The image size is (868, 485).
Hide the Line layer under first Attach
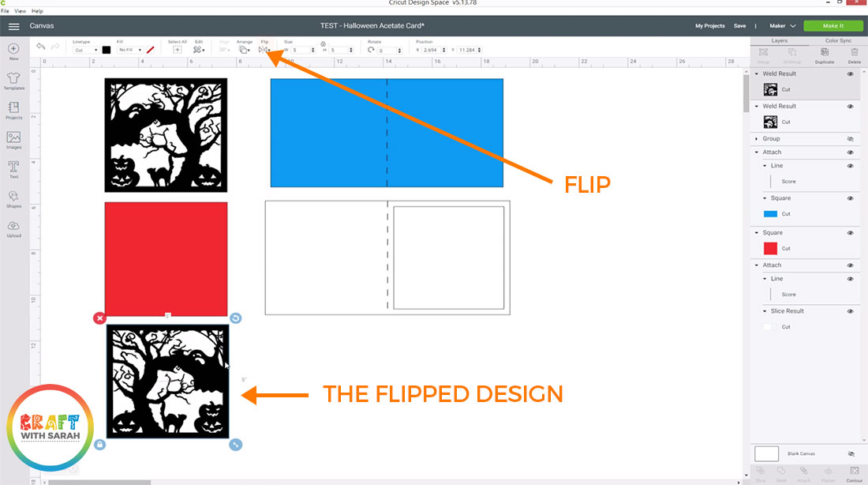tap(851, 166)
